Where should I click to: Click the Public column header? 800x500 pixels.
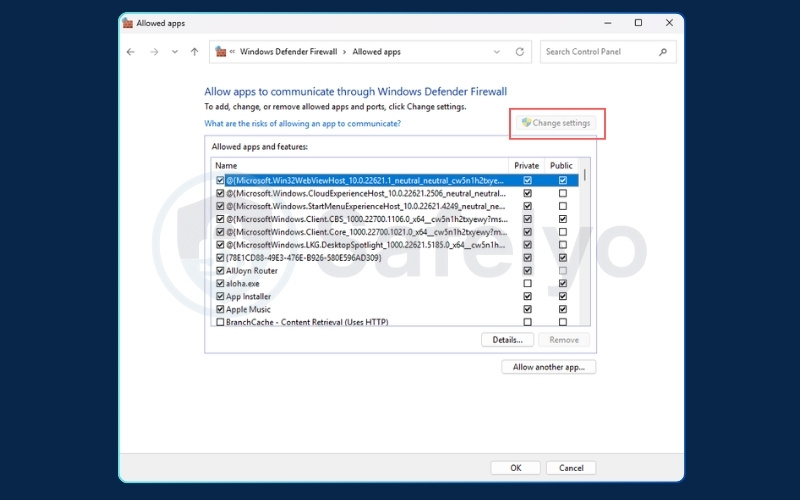coord(561,165)
